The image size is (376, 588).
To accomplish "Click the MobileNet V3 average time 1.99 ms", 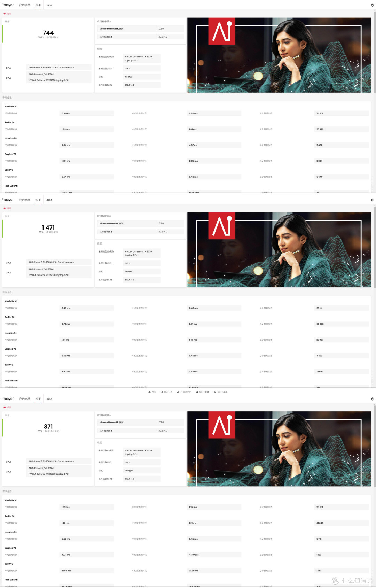I will [87, 507].
